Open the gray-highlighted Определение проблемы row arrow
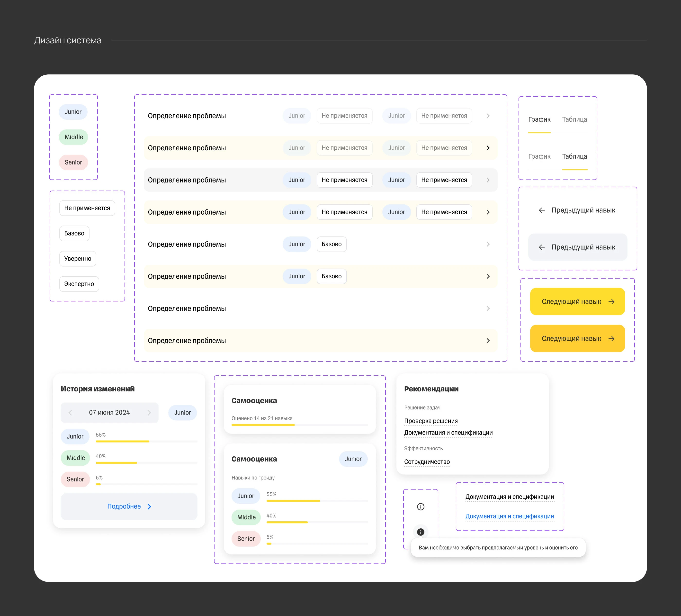 [x=488, y=180]
